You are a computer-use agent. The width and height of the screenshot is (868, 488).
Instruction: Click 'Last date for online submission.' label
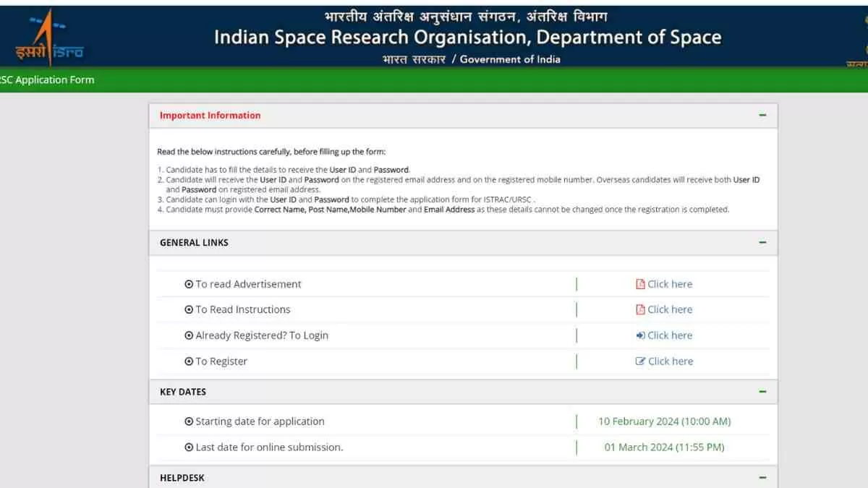269,448
